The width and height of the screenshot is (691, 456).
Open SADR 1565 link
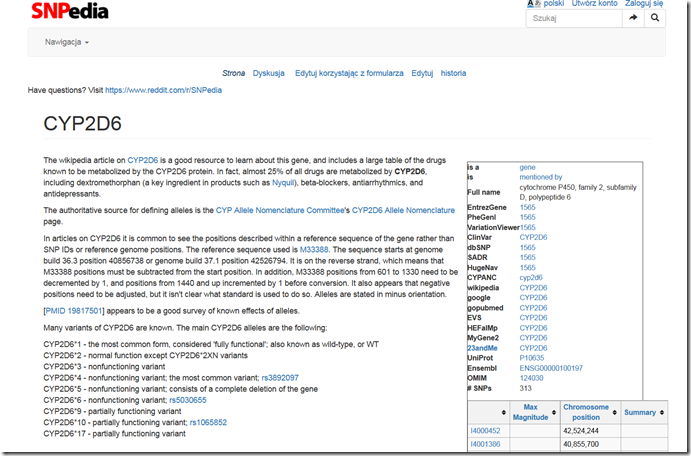527,257
